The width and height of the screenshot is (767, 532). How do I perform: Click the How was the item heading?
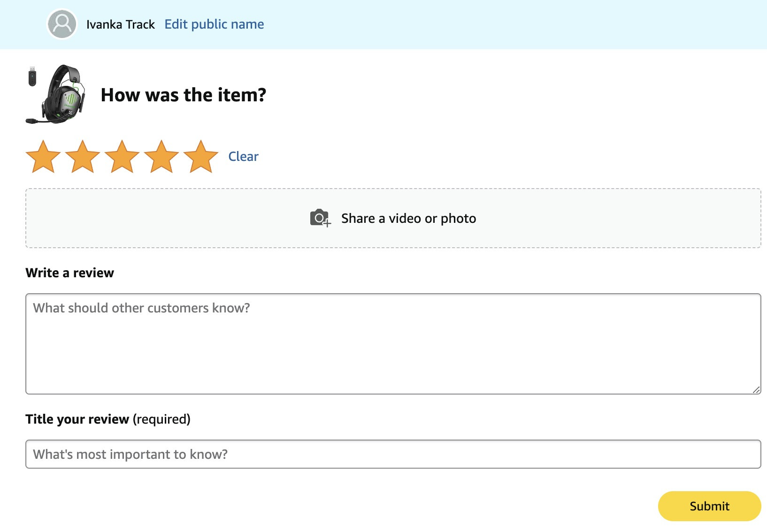coord(184,95)
